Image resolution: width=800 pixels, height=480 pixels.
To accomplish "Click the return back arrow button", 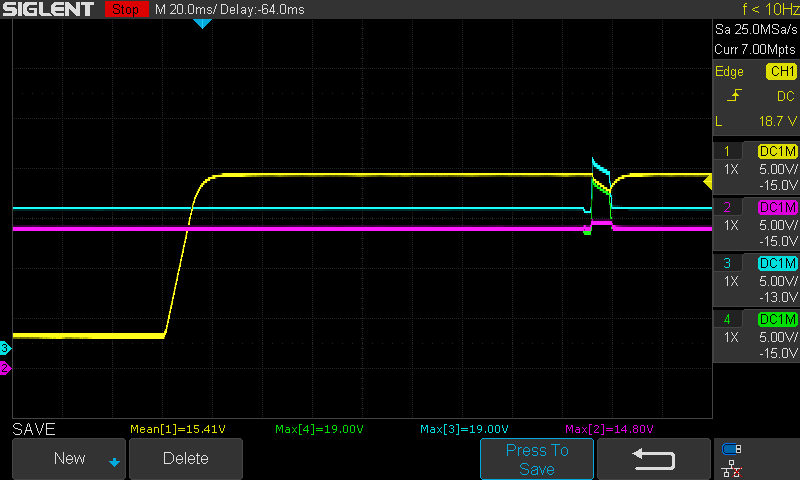I will [x=654, y=459].
